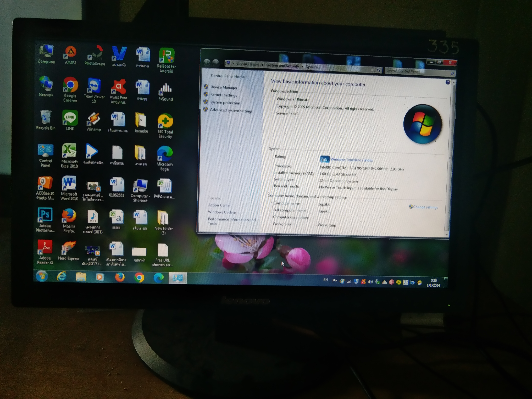Open Internet Explorer from the taskbar
Screen dimensions: 532x399
(x=61, y=277)
